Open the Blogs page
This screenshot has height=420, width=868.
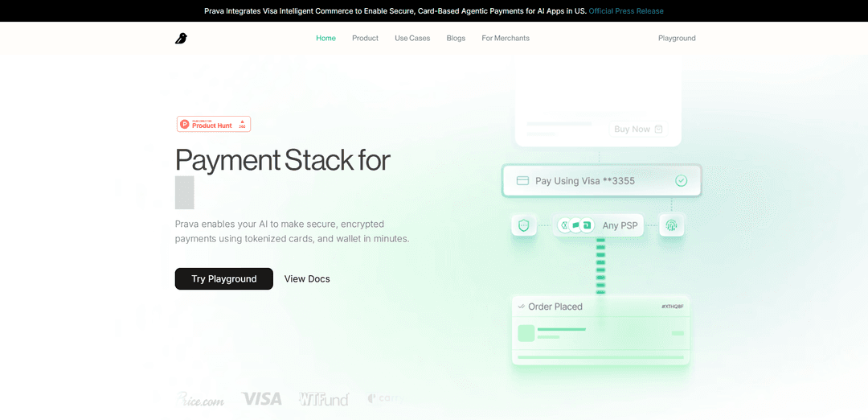click(456, 39)
